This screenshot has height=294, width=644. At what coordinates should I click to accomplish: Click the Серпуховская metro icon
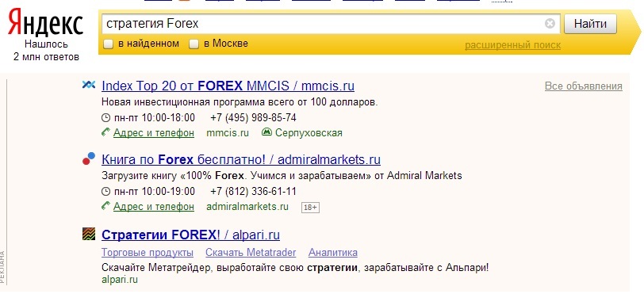[x=266, y=132]
